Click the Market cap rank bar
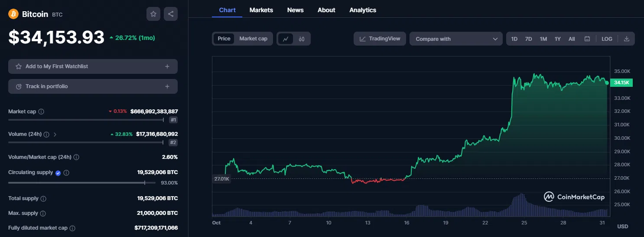 pos(86,120)
